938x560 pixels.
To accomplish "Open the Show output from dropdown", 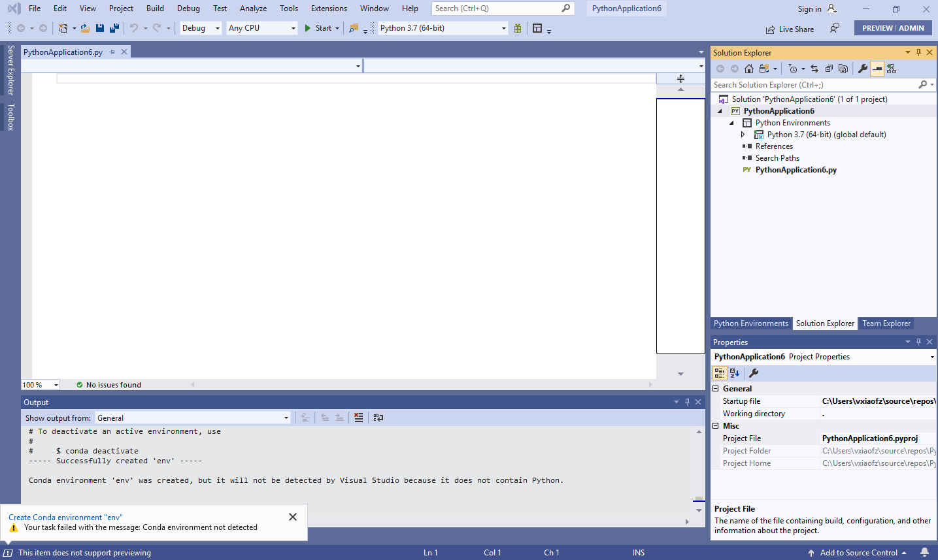I will pyautogui.click(x=286, y=418).
